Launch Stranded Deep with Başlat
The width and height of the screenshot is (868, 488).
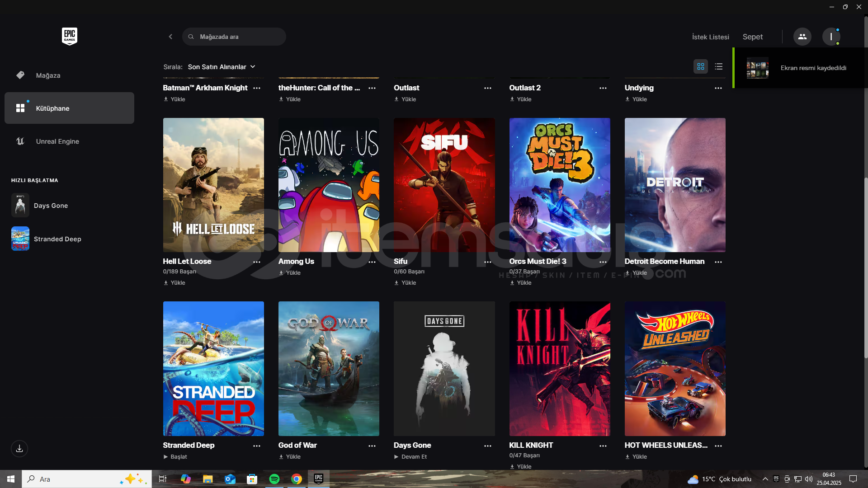[x=175, y=457]
